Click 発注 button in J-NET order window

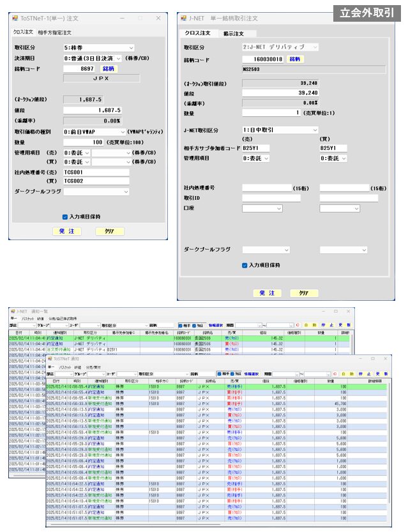point(267,293)
